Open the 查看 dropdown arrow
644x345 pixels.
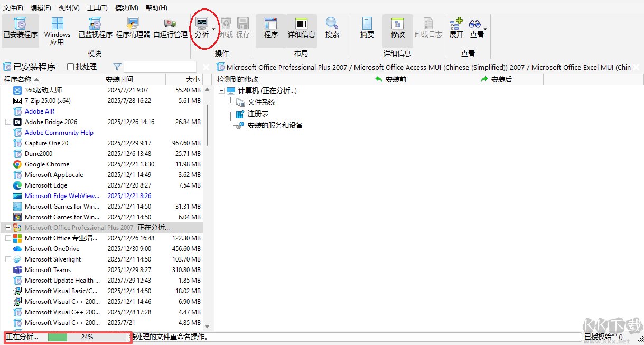click(x=485, y=29)
